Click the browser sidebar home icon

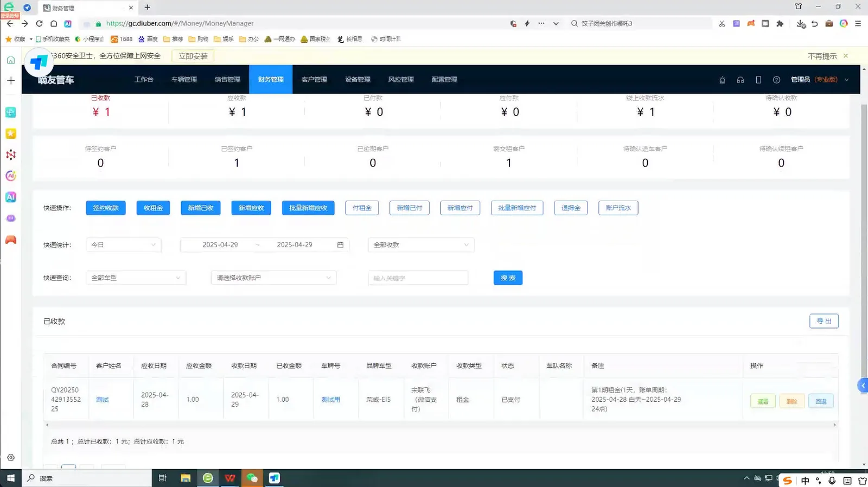click(x=11, y=60)
